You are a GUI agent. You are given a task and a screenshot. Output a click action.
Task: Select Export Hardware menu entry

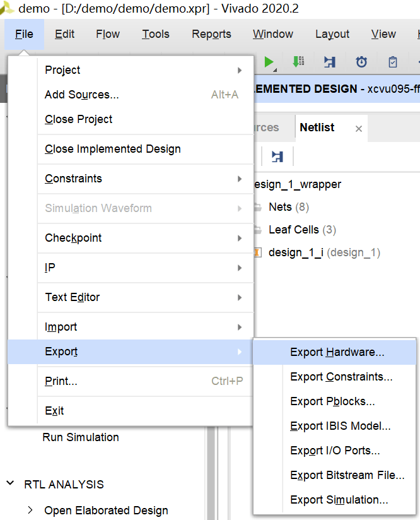(x=337, y=352)
